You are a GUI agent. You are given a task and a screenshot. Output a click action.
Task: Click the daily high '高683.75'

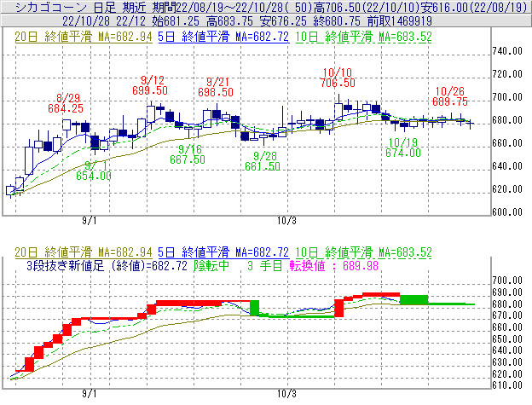(229, 21)
